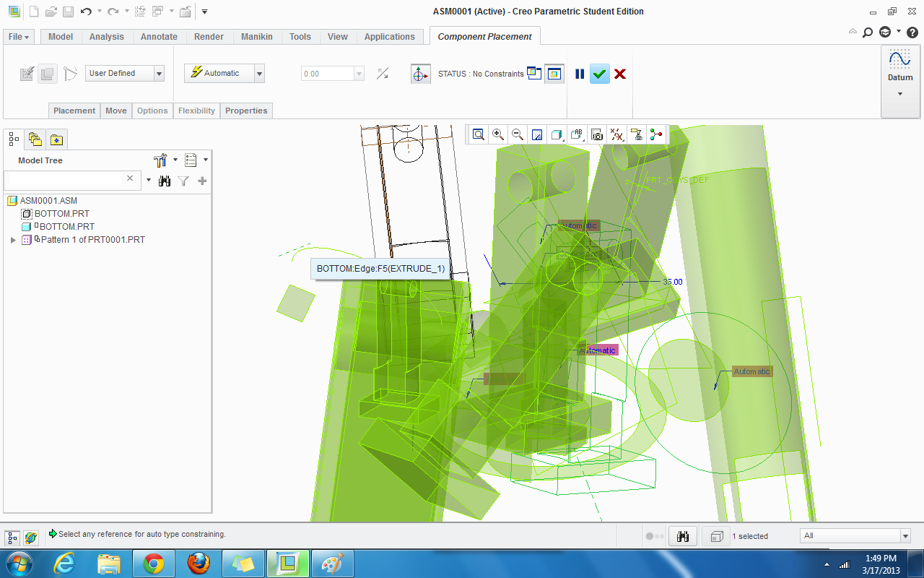
Task: Undo the last action
Action: (86, 12)
